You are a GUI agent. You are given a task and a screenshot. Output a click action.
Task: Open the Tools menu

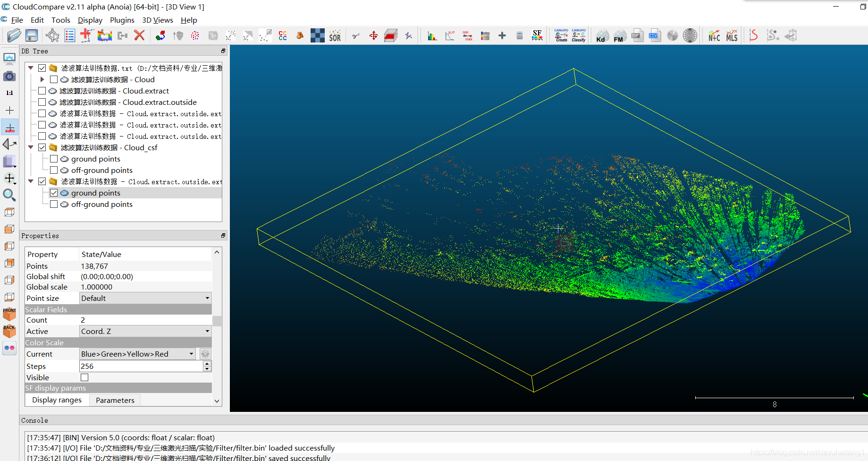(x=61, y=20)
